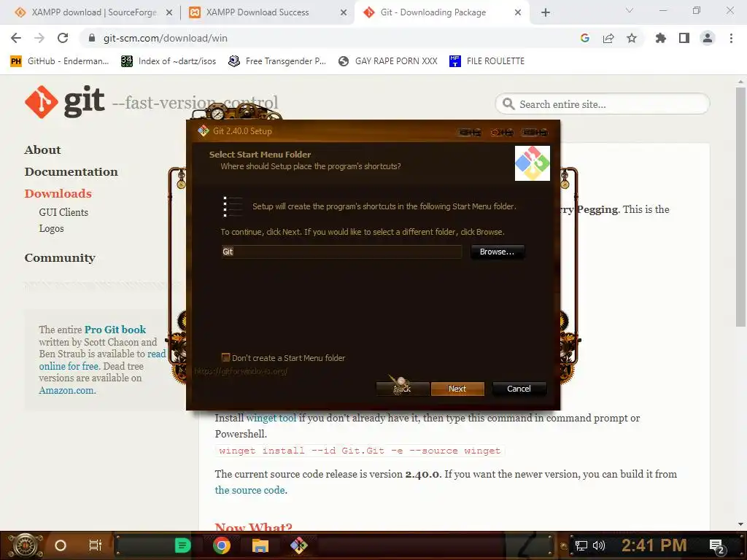Viewport: 747px width, 560px height.
Task: Bookmark this page with the star icon
Action: (x=632, y=38)
